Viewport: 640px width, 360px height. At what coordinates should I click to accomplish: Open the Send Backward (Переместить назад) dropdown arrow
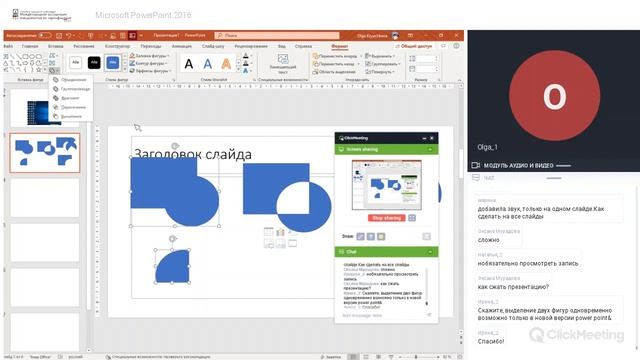pyautogui.click(x=358, y=64)
